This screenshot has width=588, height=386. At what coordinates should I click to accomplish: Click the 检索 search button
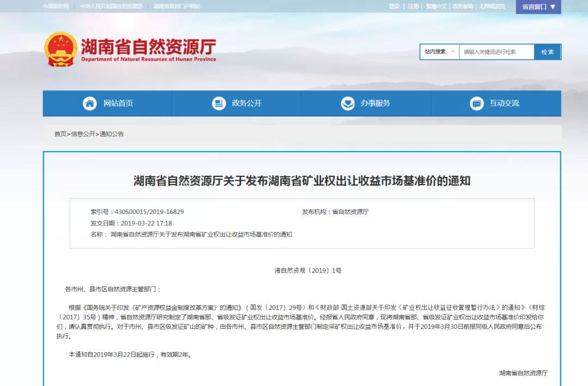(x=547, y=52)
